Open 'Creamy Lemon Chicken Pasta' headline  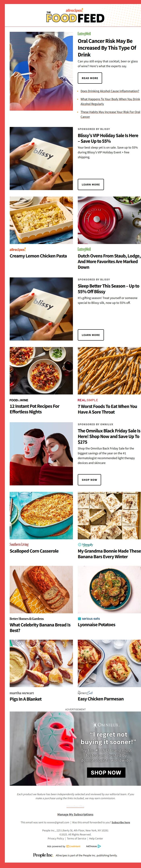coord(38,256)
